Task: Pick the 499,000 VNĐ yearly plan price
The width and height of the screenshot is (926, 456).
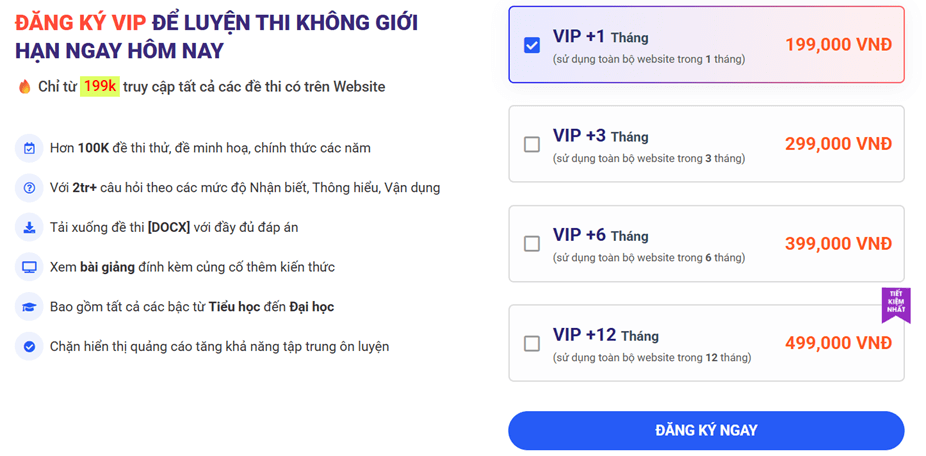Action: [x=838, y=343]
